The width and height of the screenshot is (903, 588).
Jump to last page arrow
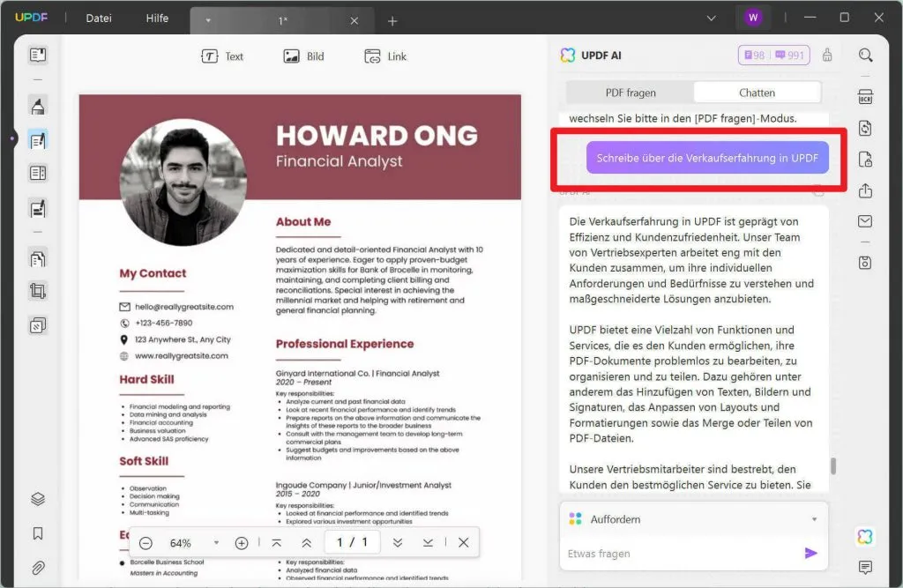coord(428,543)
